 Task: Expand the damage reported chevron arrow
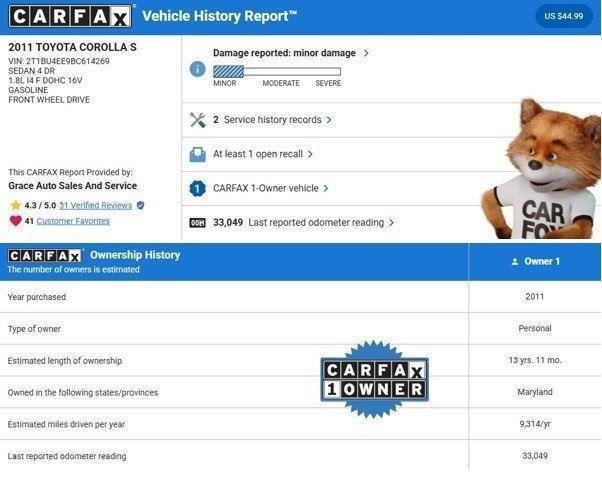(x=366, y=53)
